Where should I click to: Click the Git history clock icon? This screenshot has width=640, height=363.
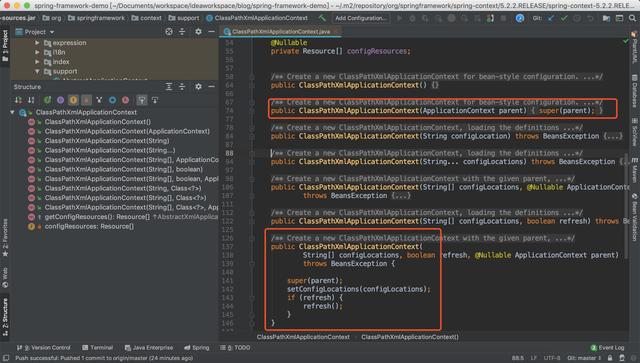(577, 18)
